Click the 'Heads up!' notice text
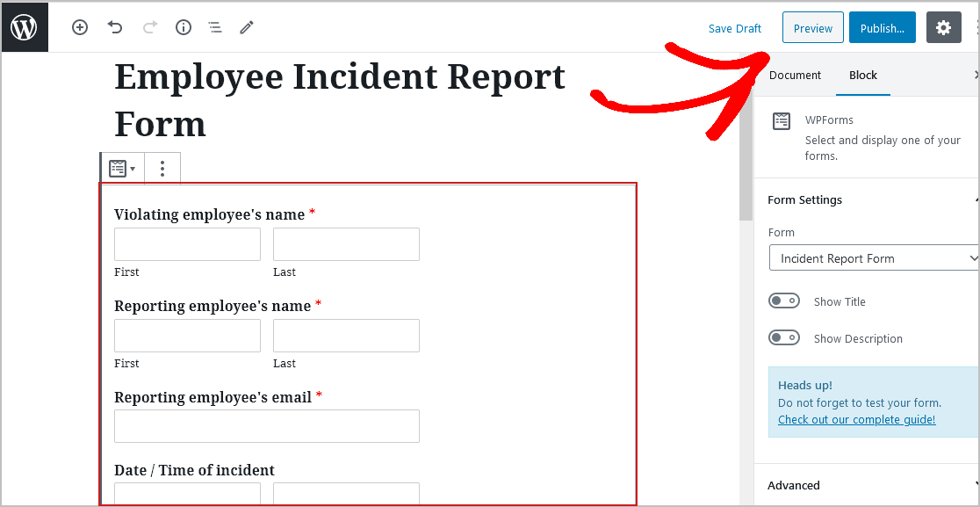980x507 pixels. (x=805, y=385)
